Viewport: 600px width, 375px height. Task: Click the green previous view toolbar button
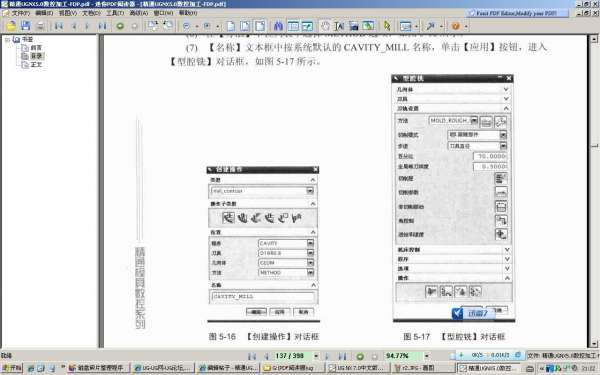[120, 26]
